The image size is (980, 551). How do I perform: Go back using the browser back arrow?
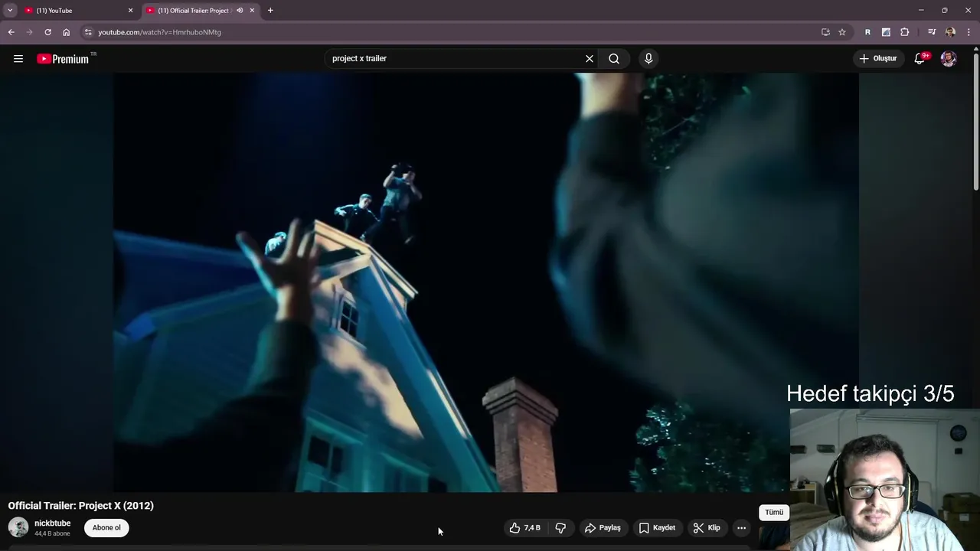[11, 32]
